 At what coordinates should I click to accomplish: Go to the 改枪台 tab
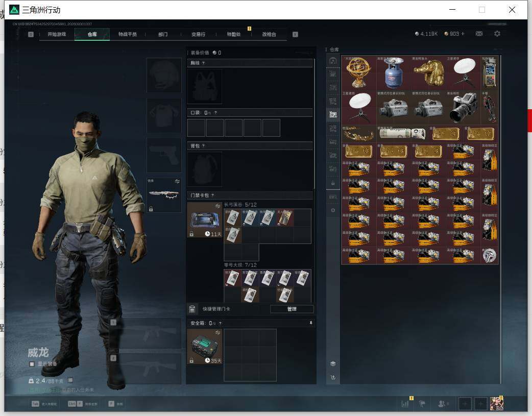click(x=269, y=34)
